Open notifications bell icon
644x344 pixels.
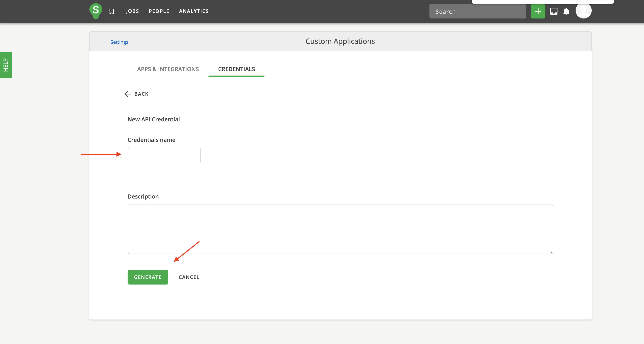[566, 11]
